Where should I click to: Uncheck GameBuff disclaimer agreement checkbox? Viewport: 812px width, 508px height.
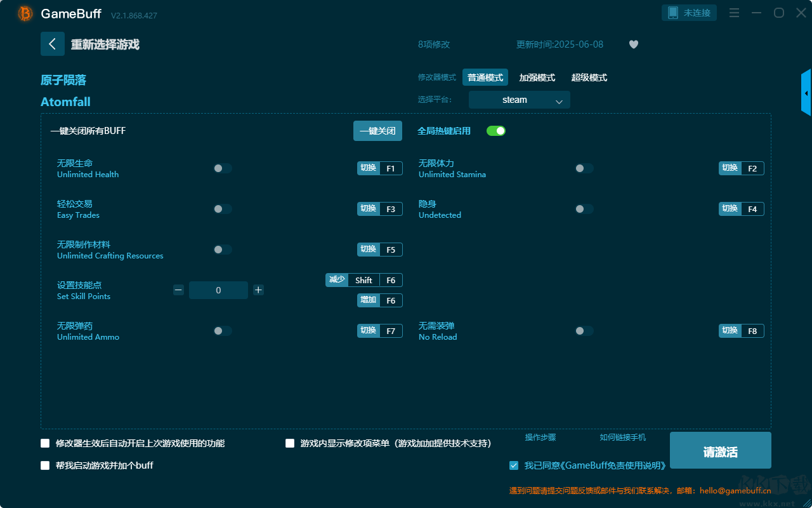tap(514, 465)
